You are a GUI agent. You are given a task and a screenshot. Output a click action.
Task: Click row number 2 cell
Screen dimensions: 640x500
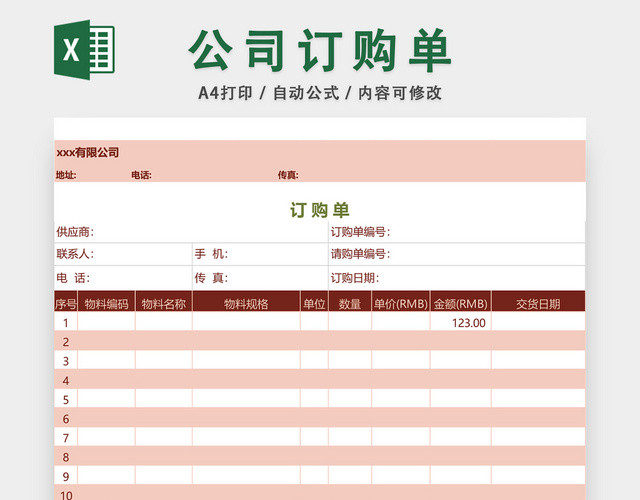pyautogui.click(x=66, y=342)
